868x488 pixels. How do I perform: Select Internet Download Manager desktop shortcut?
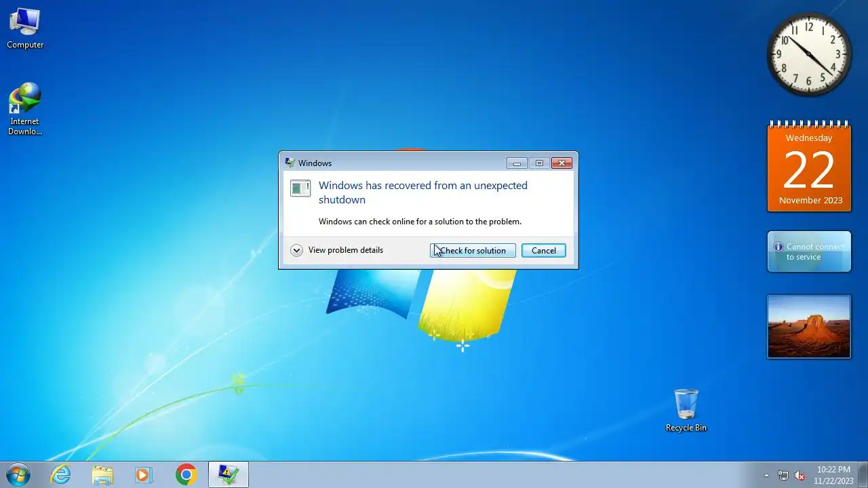point(25,109)
